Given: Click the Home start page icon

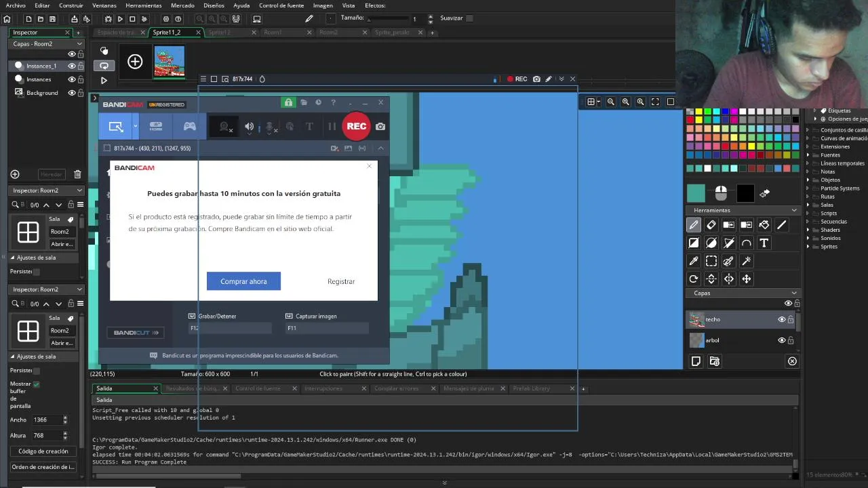Looking at the screenshot, I should coord(7,19).
